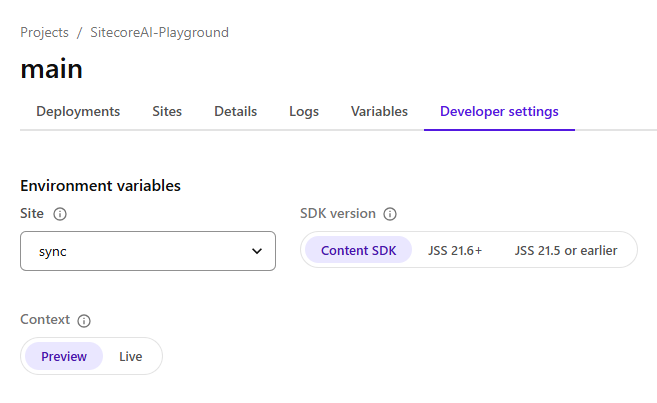Open the Deployments tab
Image resolution: width=657 pixels, height=403 pixels.
tap(78, 111)
